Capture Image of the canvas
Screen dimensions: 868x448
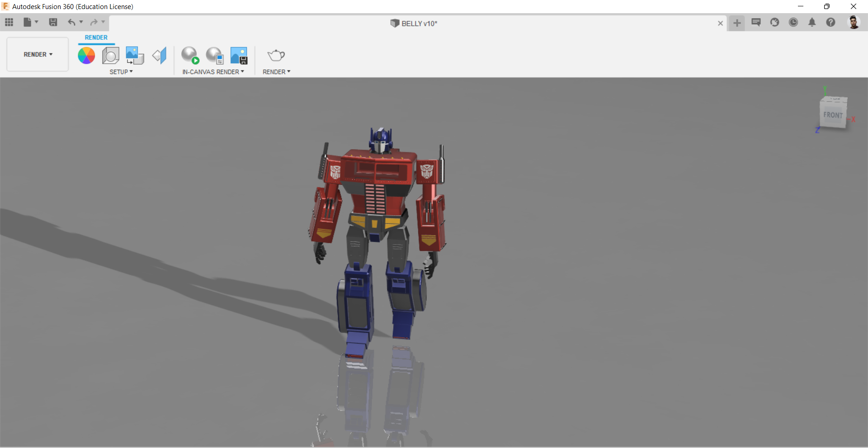click(239, 56)
